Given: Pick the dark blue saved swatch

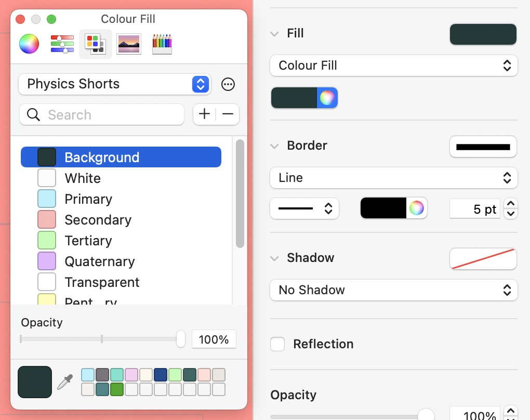Looking at the screenshot, I should [x=161, y=374].
